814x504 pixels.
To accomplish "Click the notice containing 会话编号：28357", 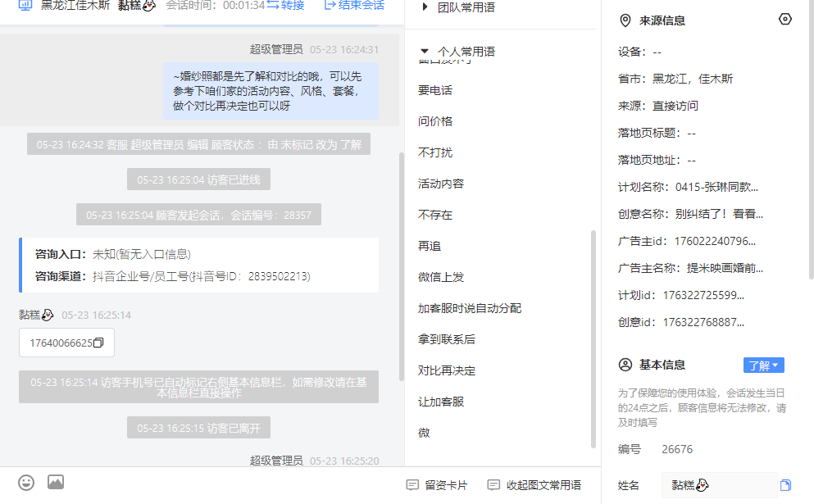I will [x=198, y=215].
